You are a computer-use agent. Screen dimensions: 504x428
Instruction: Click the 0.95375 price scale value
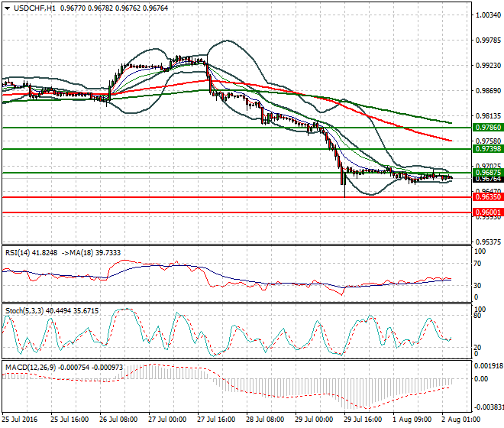click(x=488, y=242)
